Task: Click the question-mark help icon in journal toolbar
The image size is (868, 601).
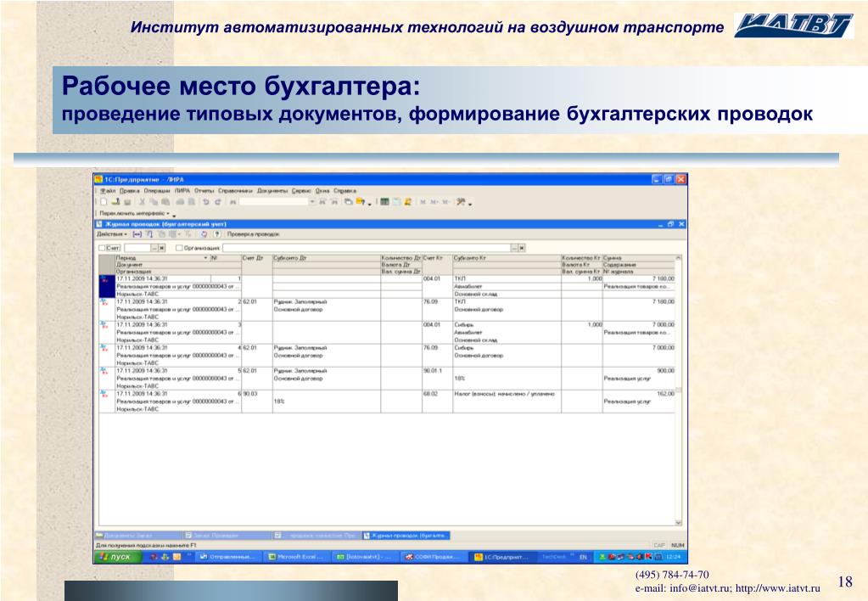Action: click(x=217, y=234)
